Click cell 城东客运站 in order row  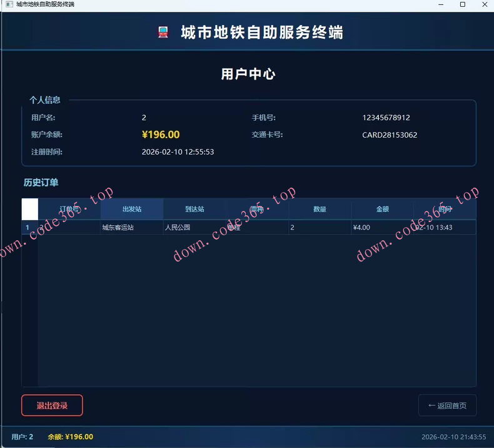coord(132,227)
